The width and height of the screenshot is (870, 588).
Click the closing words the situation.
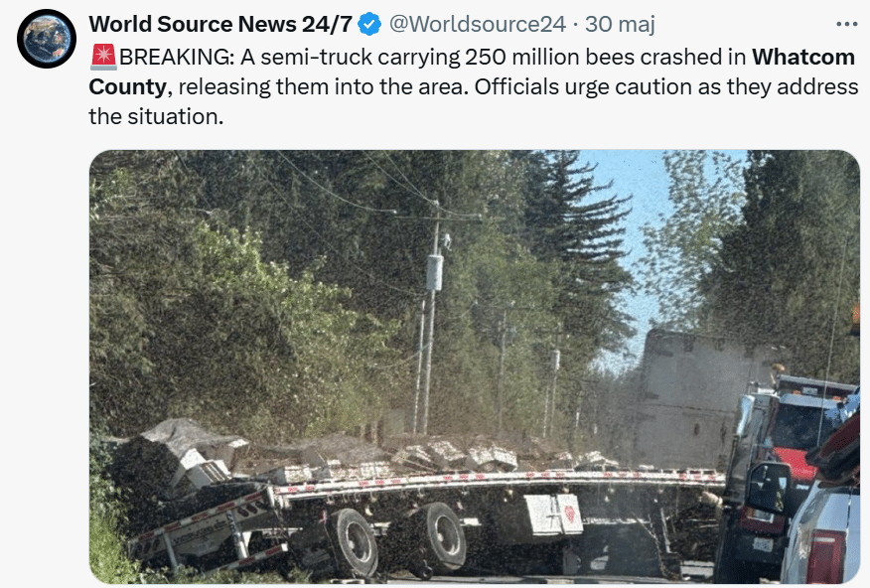tap(156, 117)
